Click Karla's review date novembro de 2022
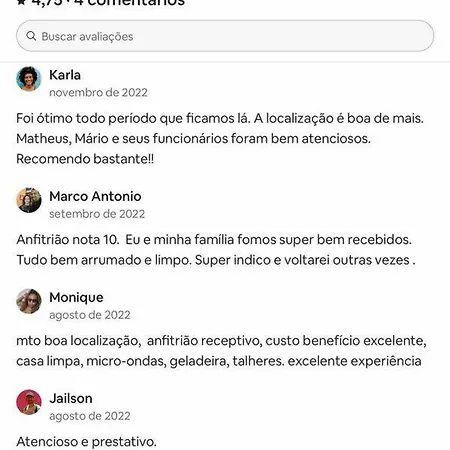Screen dimensions: 450x450 coord(98,92)
